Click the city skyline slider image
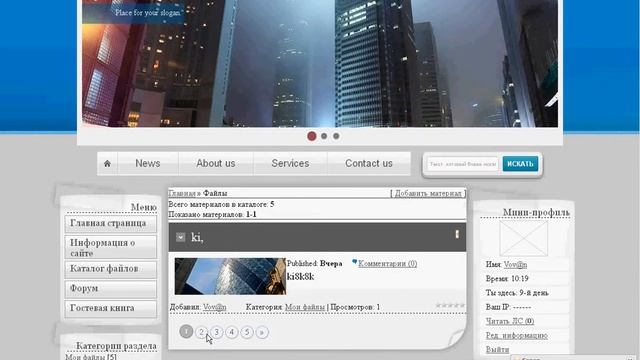Screen dimensions: 640x360 320,63
